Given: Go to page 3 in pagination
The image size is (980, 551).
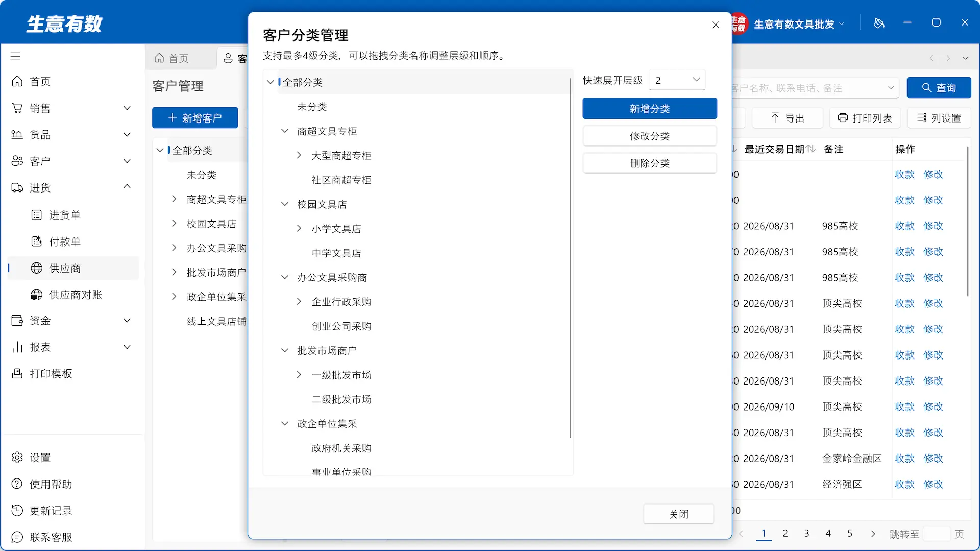Looking at the screenshot, I should pyautogui.click(x=806, y=533).
